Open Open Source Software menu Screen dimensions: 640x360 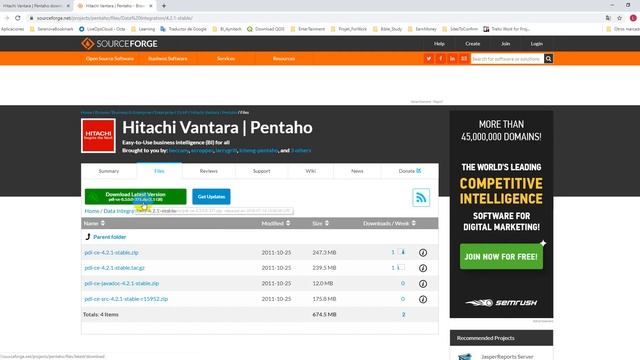click(x=110, y=59)
